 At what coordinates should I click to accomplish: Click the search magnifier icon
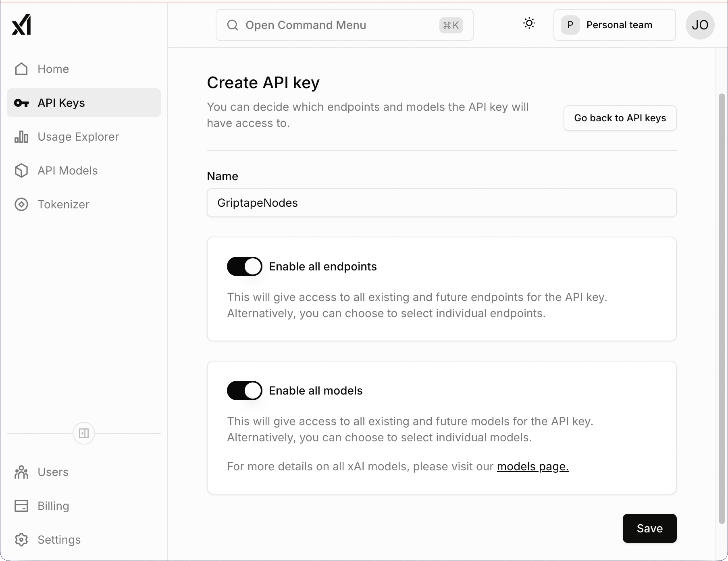tap(233, 25)
